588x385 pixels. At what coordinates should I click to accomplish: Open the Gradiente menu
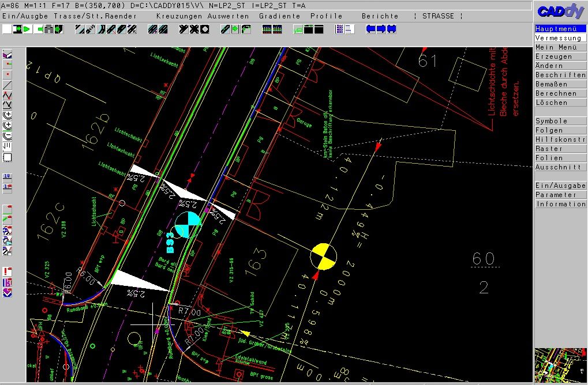coord(279,16)
